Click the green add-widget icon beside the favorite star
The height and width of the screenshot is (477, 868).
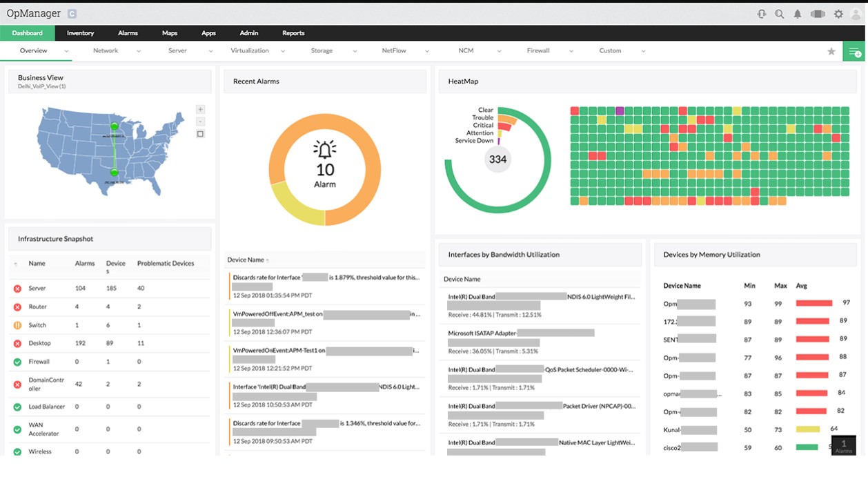point(854,50)
